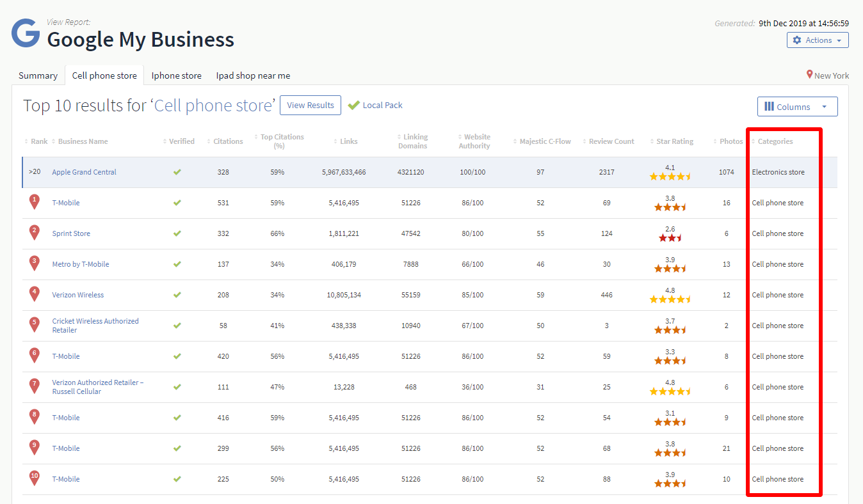Sort by Majestic C-Flow header

(x=542, y=141)
